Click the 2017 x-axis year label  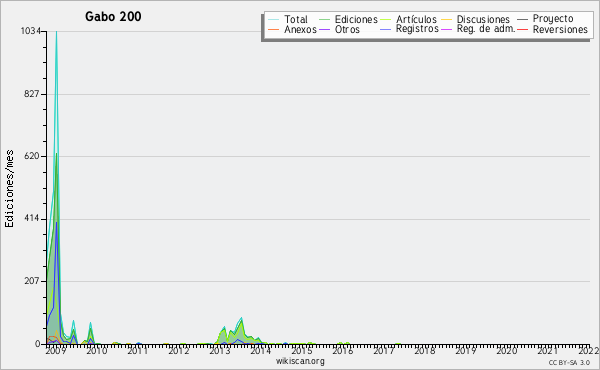click(383, 351)
